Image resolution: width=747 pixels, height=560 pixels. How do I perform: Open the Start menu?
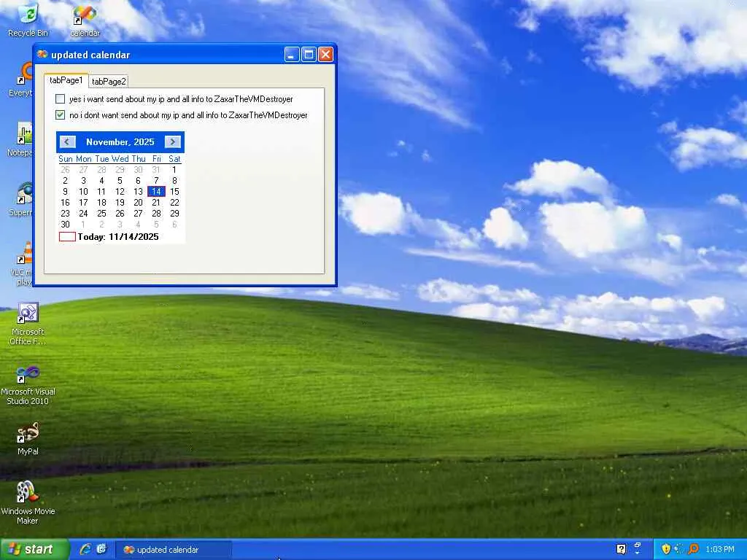[34, 549]
